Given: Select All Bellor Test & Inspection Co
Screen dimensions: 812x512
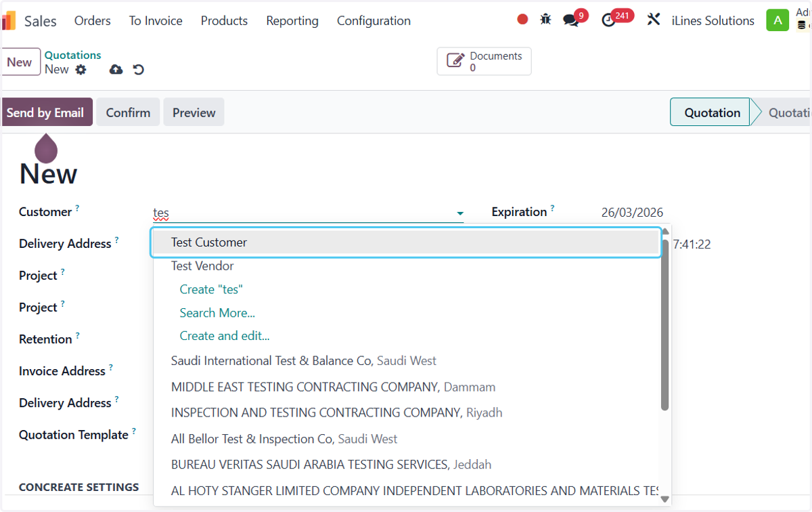Looking at the screenshot, I should (x=406, y=440).
